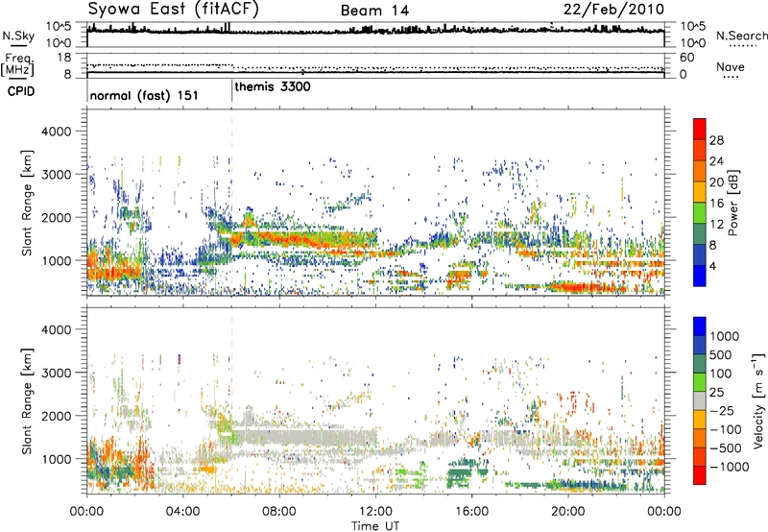Select the '04:00' time tick label
768x532 pixels.
click(x=182, y=512)
